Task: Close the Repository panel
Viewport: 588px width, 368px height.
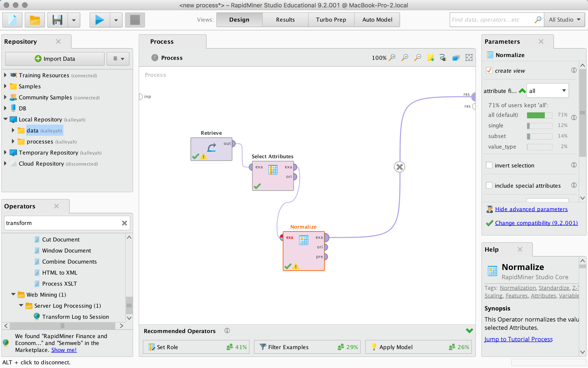Action: (58, 41)
